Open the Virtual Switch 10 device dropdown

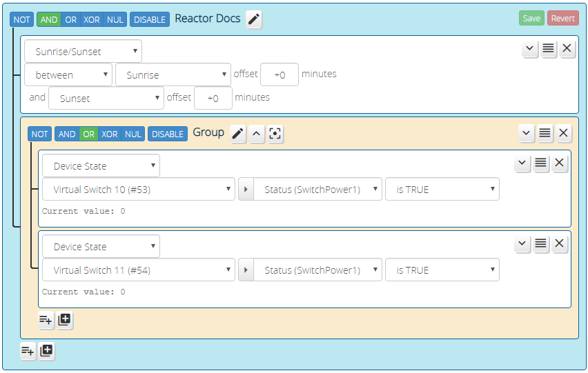coord(139,190)
